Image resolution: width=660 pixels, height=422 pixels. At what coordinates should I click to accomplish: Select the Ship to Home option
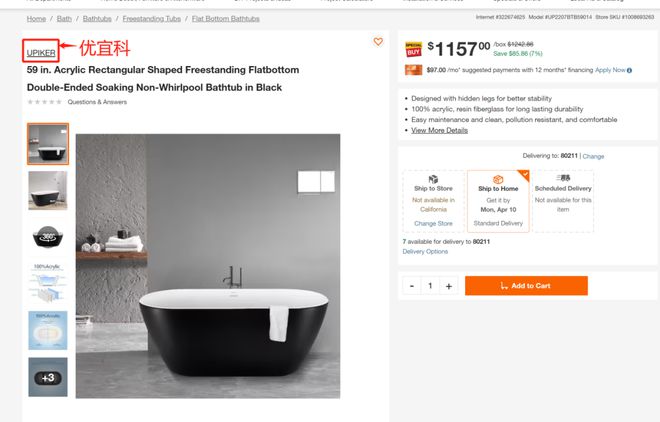click(498, 202)
